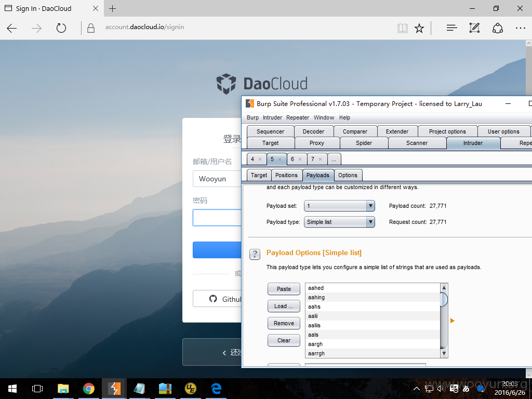Viewport: 532px width, 399px height.
Task: Add page to favorites with star icon
Action: [x=419, y=28]
